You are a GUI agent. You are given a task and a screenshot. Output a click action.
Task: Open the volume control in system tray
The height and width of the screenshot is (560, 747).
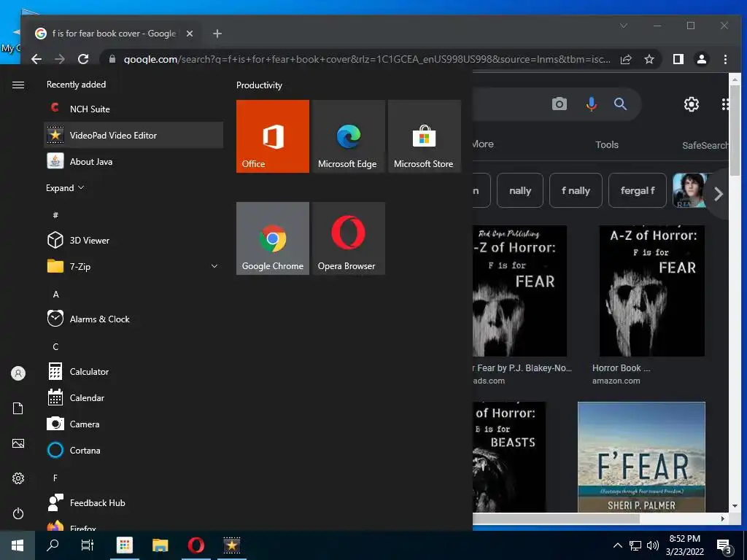click(653, 545)
